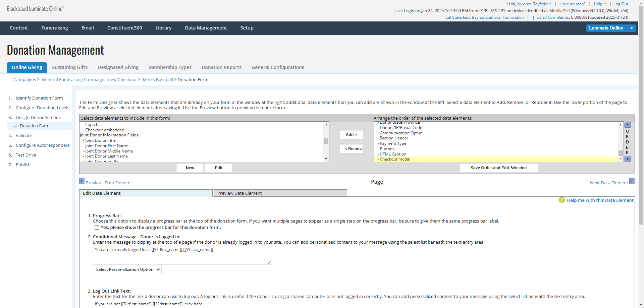644x308 pixels.
Task: Click the Log Out Link Text field
Action: (182, 304)
